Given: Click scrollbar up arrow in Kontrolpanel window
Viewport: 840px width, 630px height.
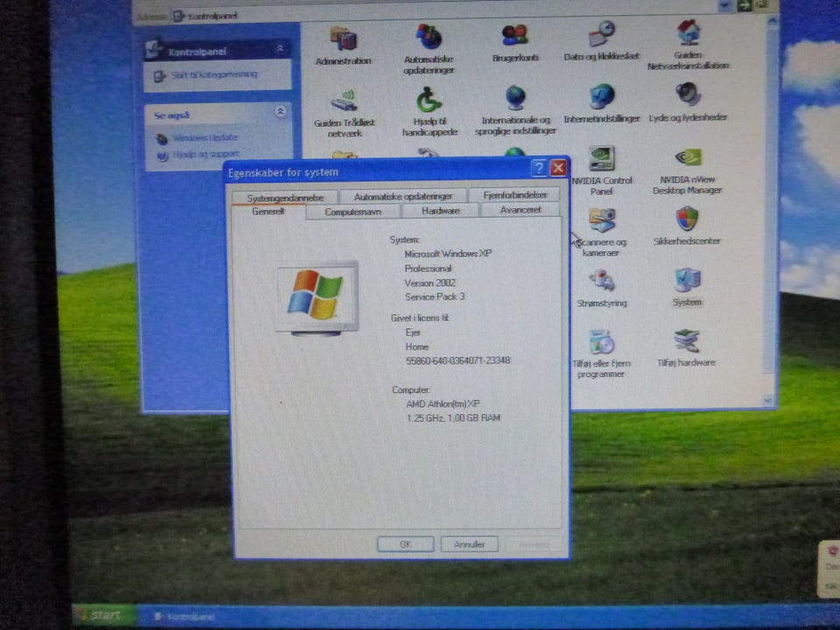Looking at the screenshot, I should 772,21.
